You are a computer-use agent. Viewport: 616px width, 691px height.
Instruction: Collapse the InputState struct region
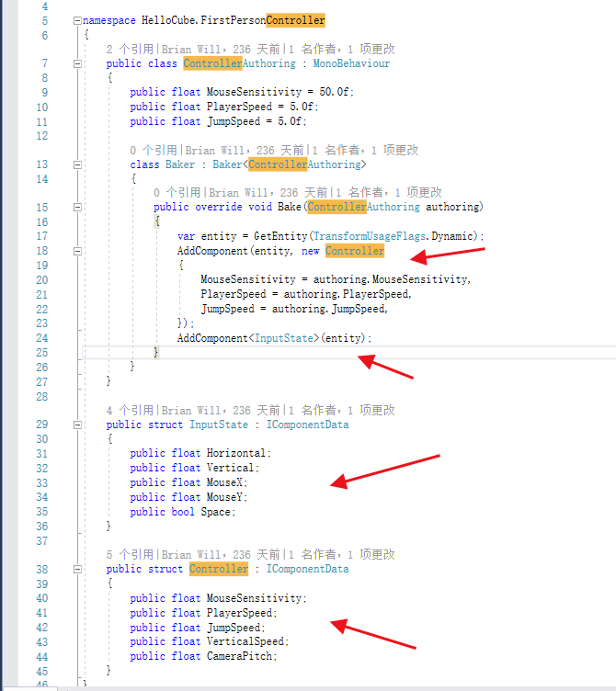77,425
